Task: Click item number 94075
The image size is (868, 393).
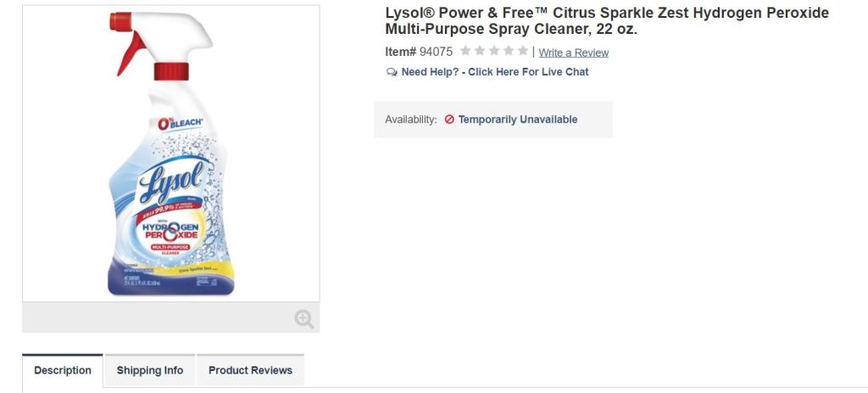Action: (x=436, y=52)
